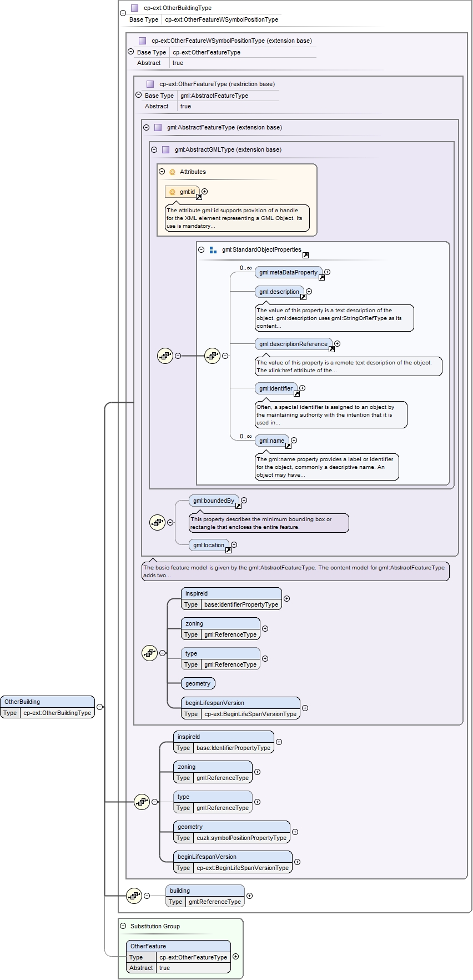The image size is (473, 980).
Task: Expand gml:boundedBy element
Action: (x=244, y=500)
